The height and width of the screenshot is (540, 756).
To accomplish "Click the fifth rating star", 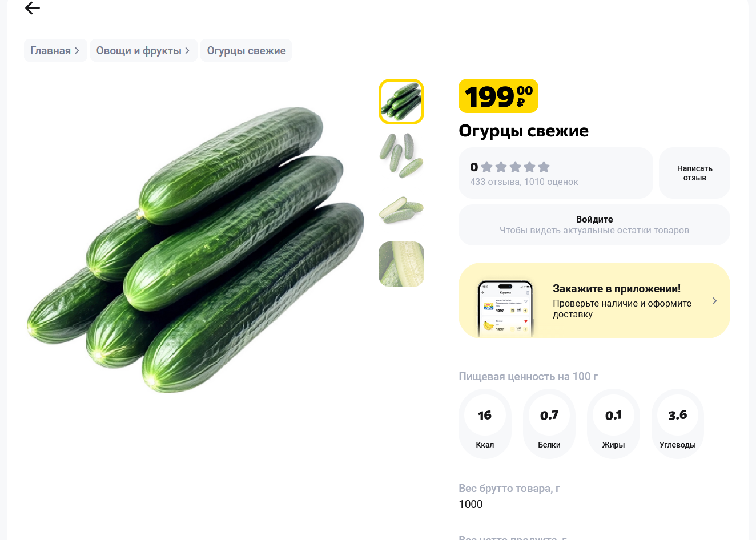I will coord(544,167).
